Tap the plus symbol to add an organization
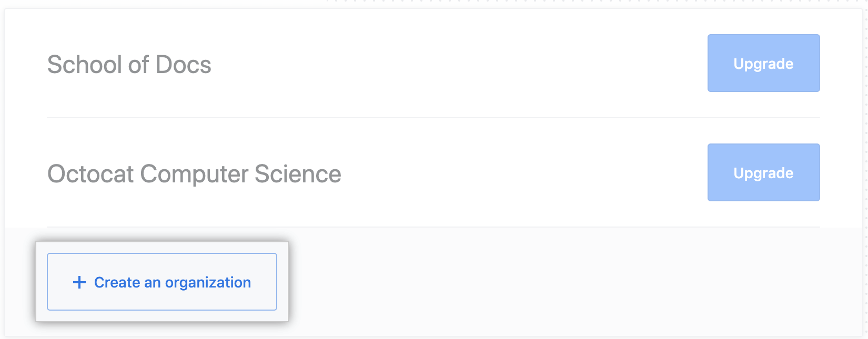 [x=79, y=282]
